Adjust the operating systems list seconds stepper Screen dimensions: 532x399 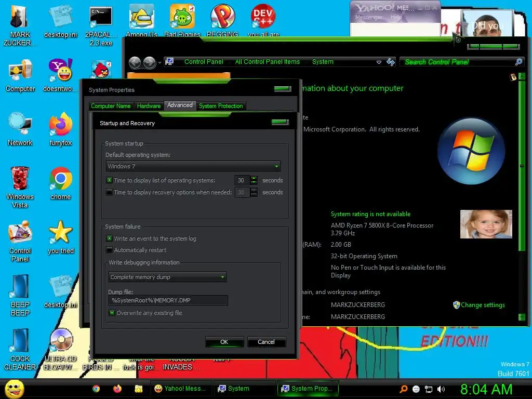coord(254,180)
